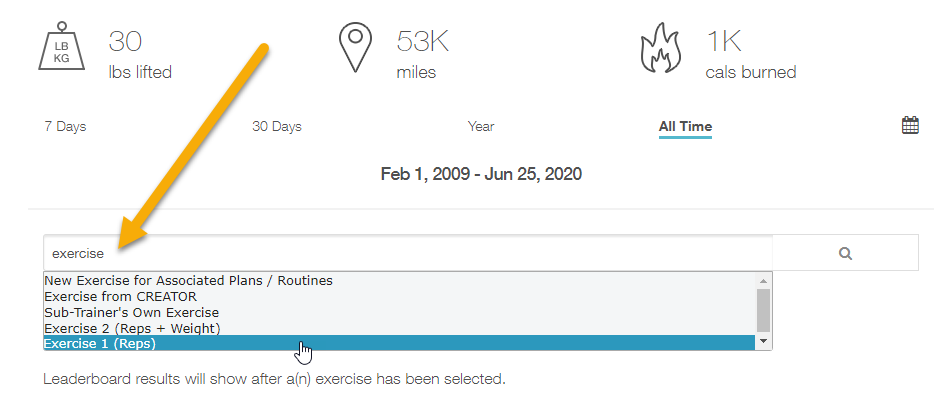
Task: Click the dropdown scrollbar thumb
Action: (x=764, y=309)
